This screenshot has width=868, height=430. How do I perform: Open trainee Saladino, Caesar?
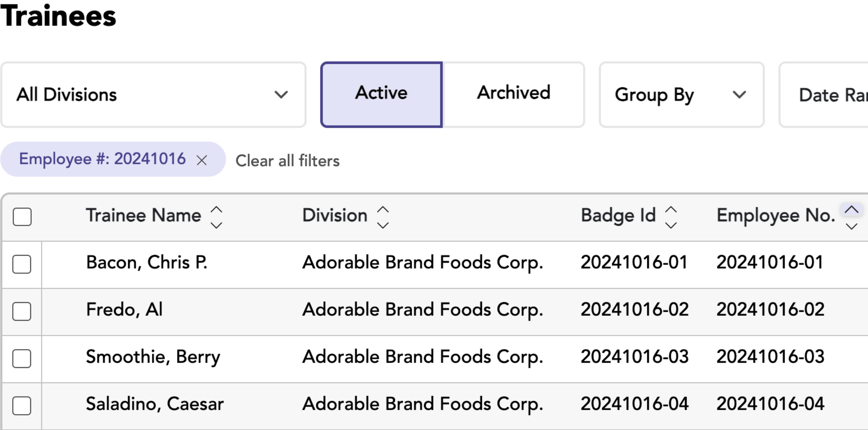point(155,404)
